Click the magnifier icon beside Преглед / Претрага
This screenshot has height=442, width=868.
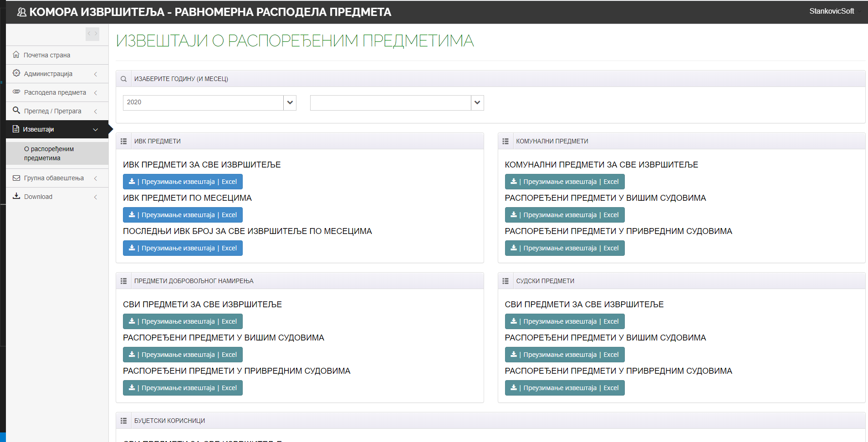pos(16,111)
